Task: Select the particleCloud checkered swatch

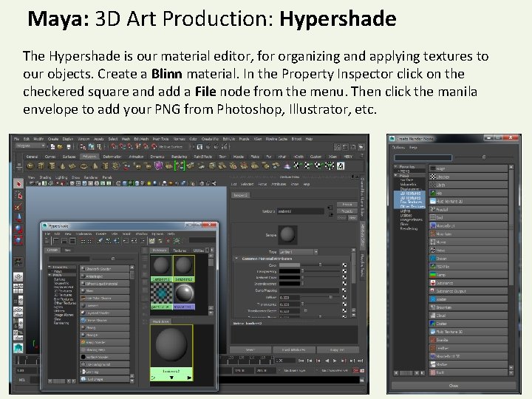Action: (161, 296)
